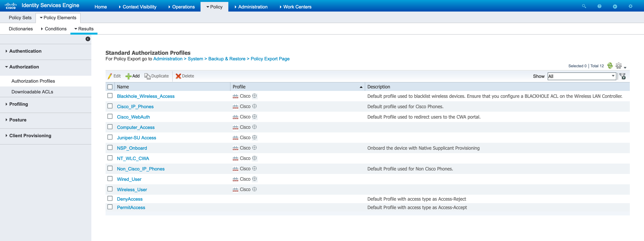Open the system settings gear in top bar
The image size is (644, 241).
point(631,6)
